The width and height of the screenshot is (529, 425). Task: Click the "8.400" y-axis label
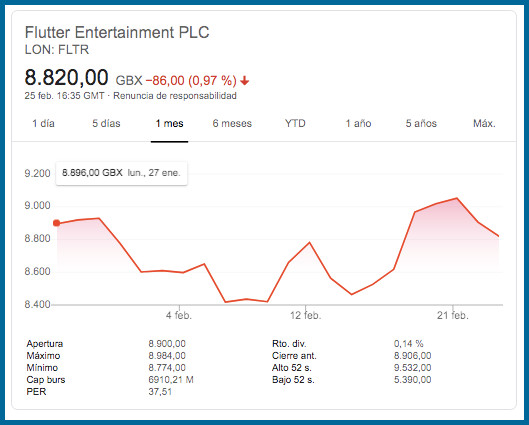coord(37,305)
